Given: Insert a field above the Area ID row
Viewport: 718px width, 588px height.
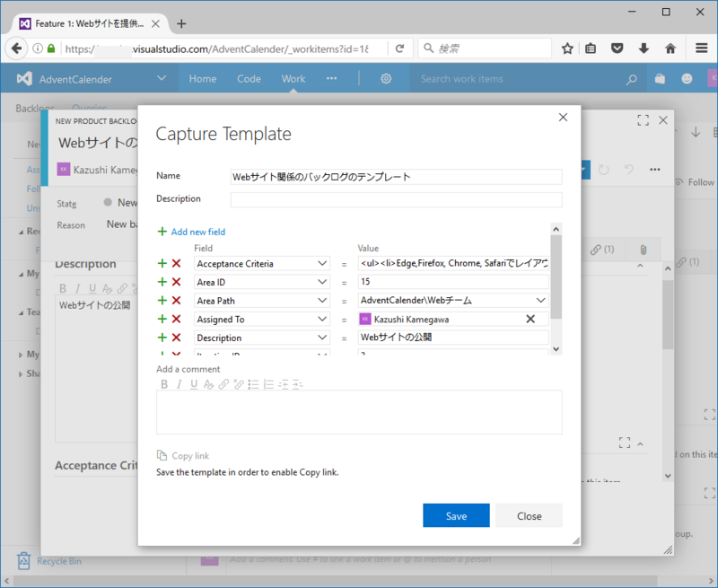Looking at the screenshot, I should [162, 283].
